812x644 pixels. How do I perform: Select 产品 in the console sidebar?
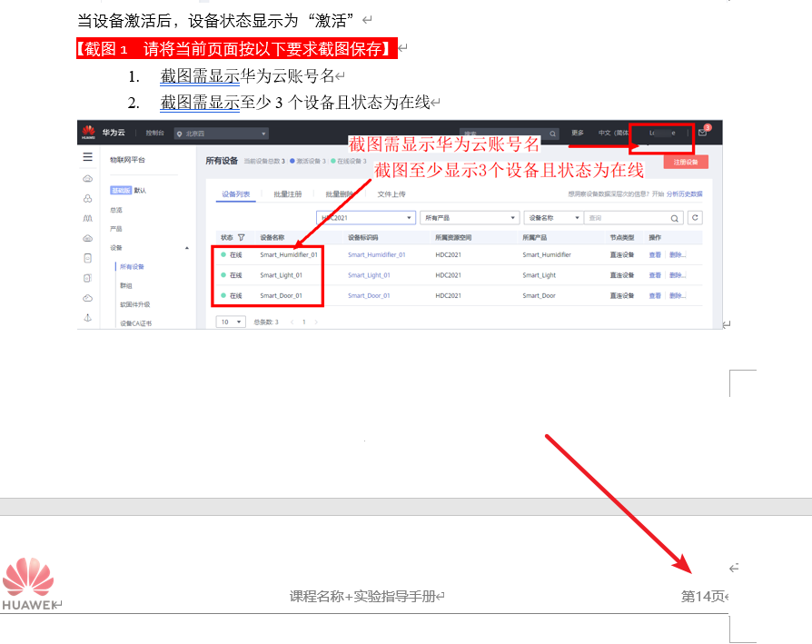coord(116,229)
